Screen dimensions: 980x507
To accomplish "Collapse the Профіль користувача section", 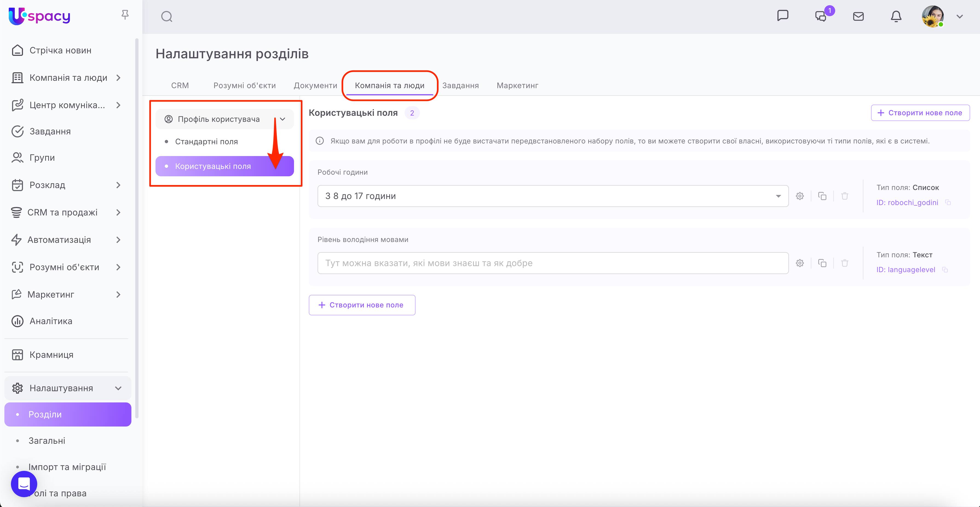I will (x=282, y=119).
